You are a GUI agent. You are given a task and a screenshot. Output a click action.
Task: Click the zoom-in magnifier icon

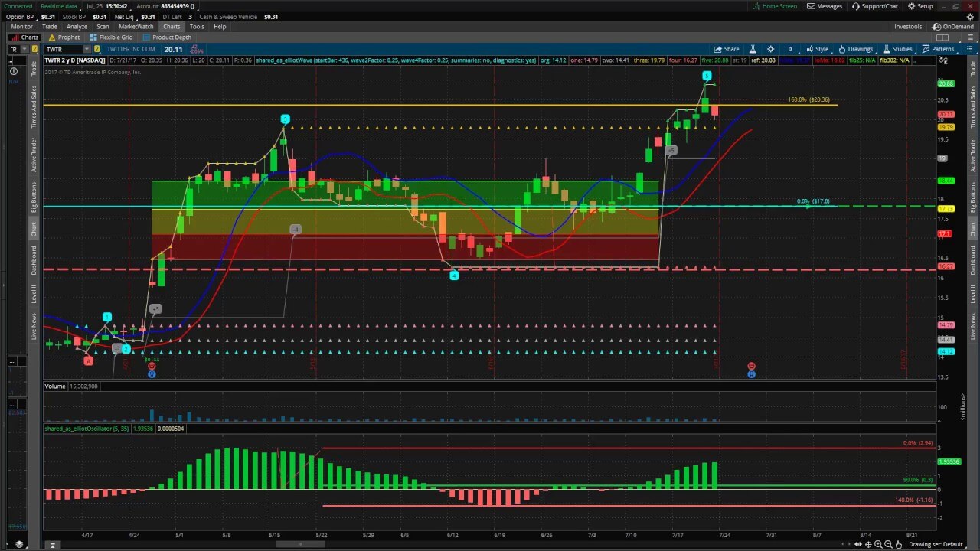coord(878,544)
